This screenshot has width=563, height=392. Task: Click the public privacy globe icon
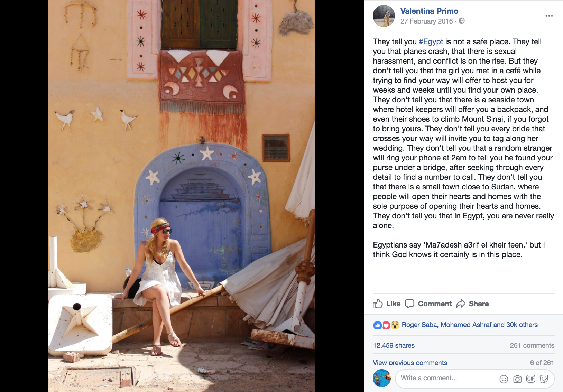[462, 21]
